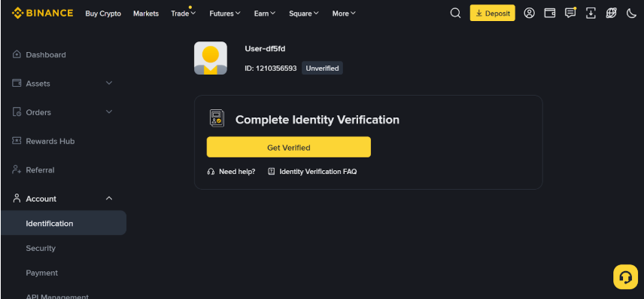The width and height of the screenshot is (644, 299).
Task: Open the chat messages icon in header
Action: click(570, 13)
